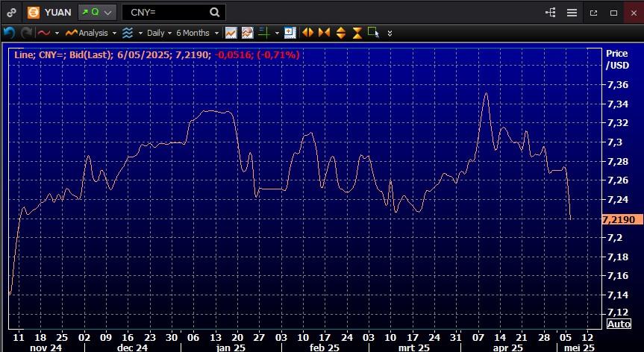Toggle the Auto scale button on price axis
The width and height of the screenshot is (644, 352).
coord(619,324)
